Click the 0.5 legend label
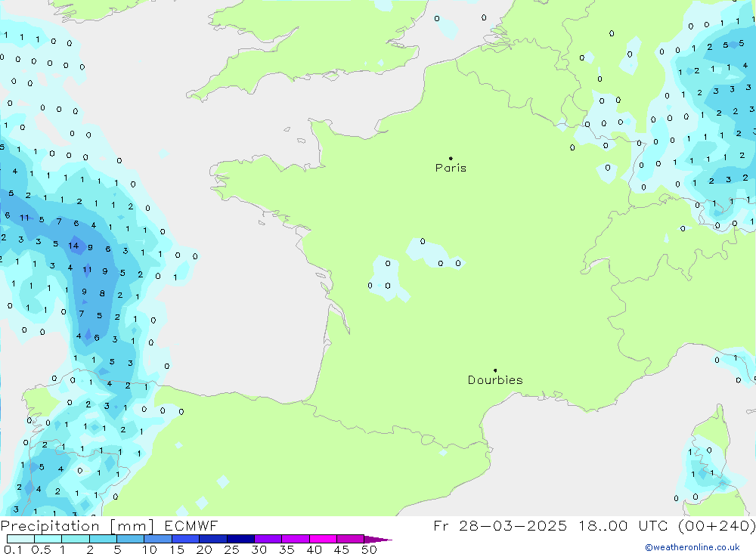Screen dimensions: 756x554 [41, 549]
